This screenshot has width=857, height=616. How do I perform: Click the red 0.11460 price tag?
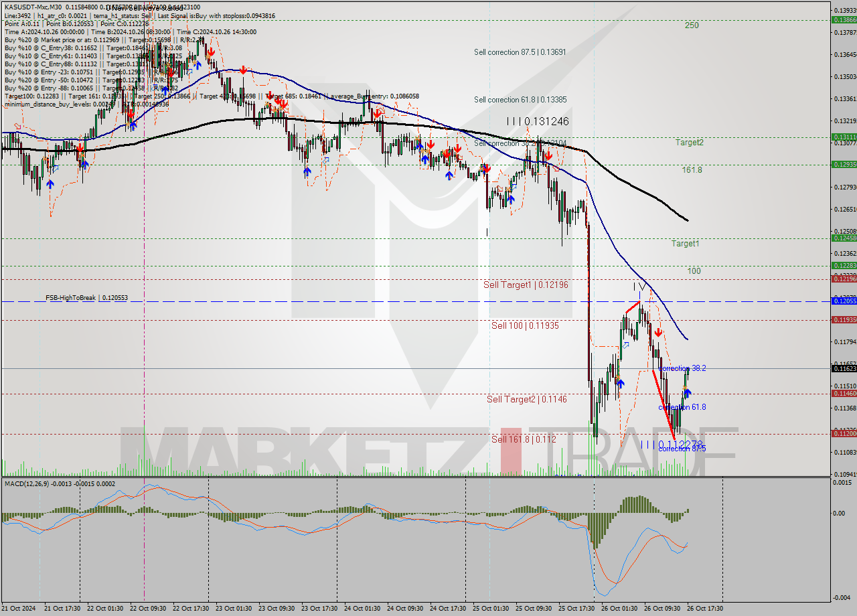[844, 393]
